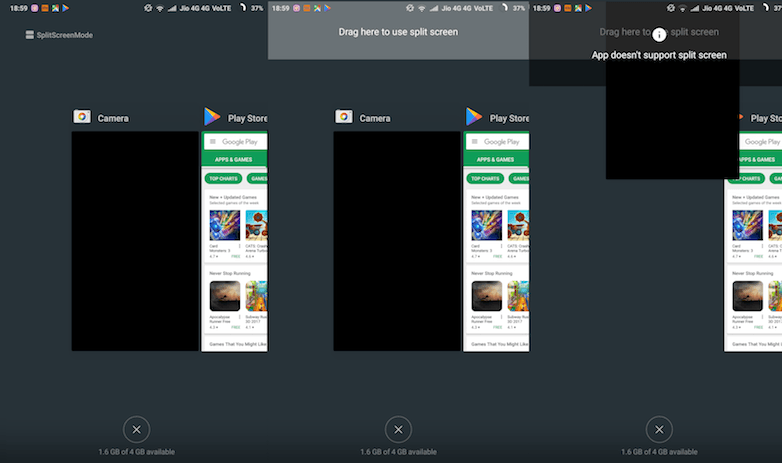782x463 pixels.
Task: Tap the SplitScreenMode button in first screenshot
Action: tap(59, 35)
